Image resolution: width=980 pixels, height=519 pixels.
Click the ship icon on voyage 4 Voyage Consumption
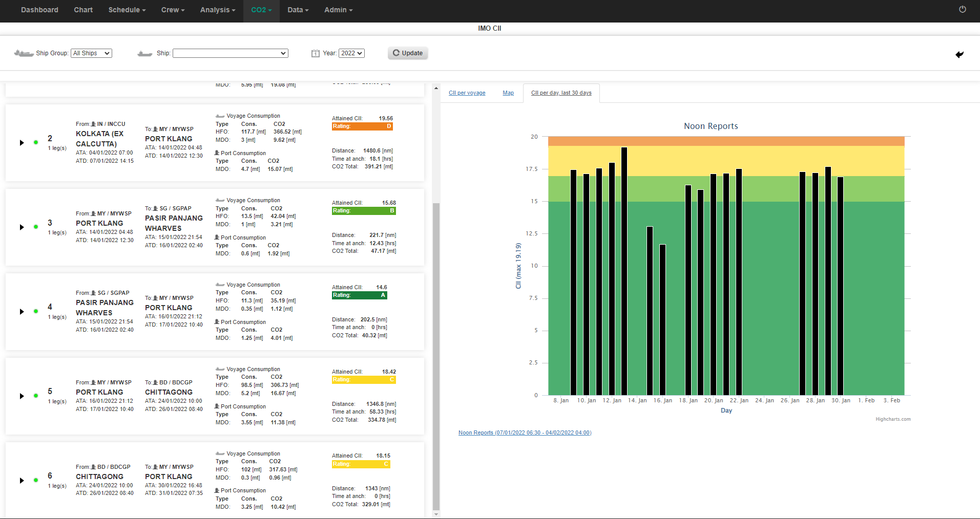pyautogui.click(x=219, y=285)
